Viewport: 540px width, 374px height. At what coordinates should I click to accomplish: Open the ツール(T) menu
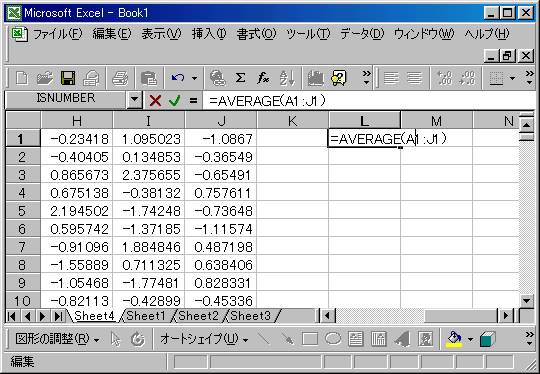pos(308,34)
